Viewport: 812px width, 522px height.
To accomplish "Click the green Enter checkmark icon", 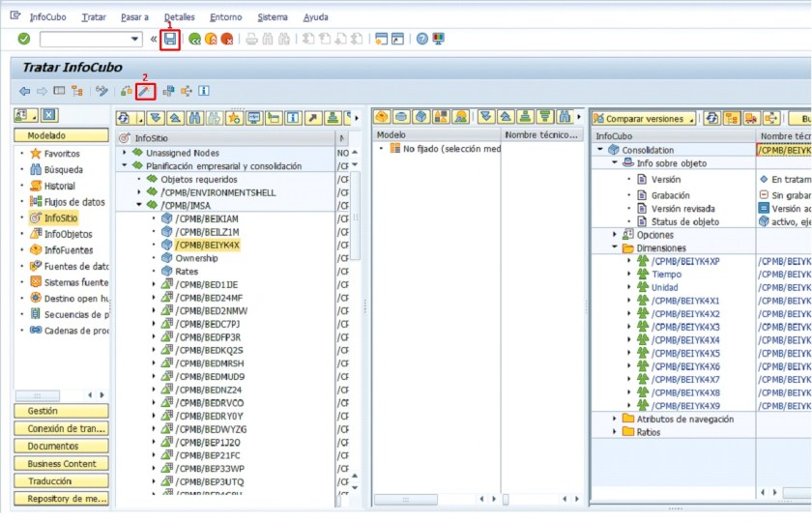I will click(24, 39).
